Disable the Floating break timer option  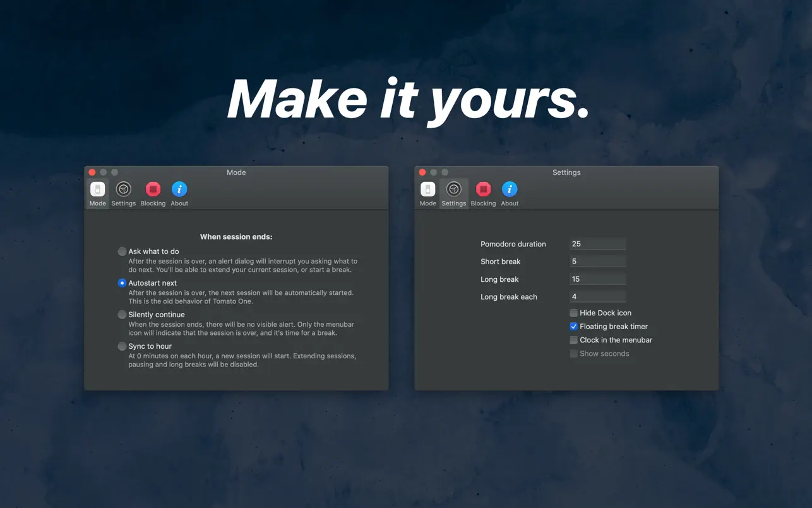[573, 326]
